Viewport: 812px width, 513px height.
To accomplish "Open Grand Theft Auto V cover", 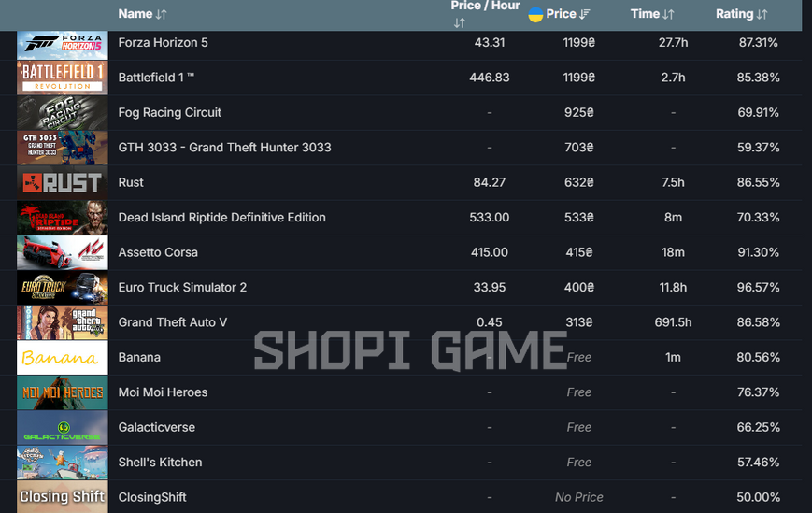I will pyautogui.click(x=63, y=322).
